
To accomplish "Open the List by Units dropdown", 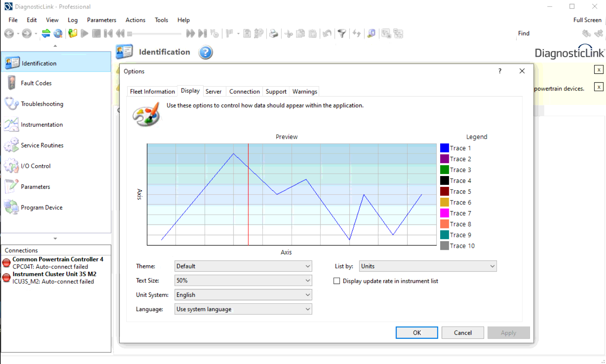I will pos(428,266).
